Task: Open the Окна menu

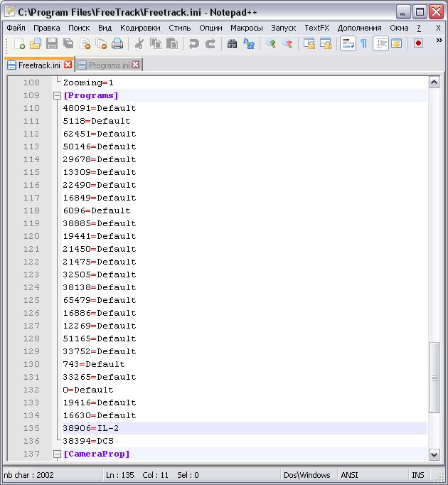Action: pyautogui.click(x=399, y=28)
